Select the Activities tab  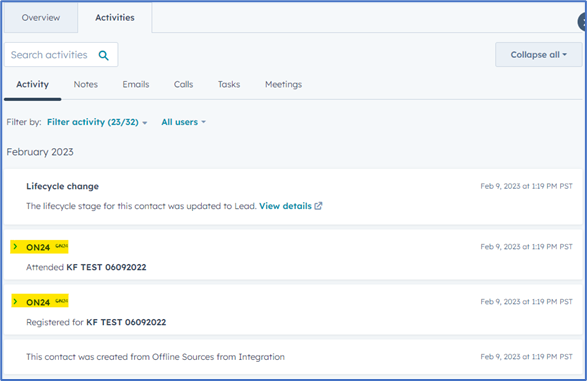click(115, 18)
